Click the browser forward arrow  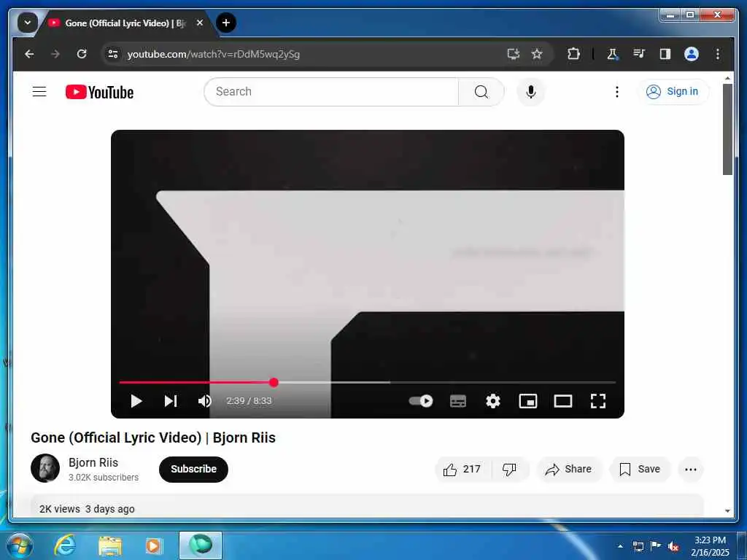pos(55,54)
